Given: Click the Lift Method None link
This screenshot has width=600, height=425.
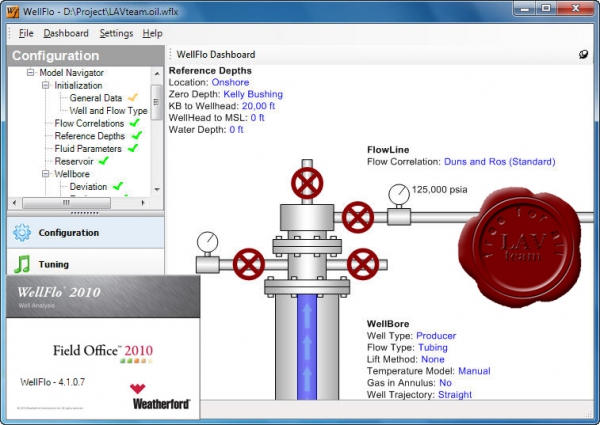Looking at the screenshot, I should (x=433, y=359).
